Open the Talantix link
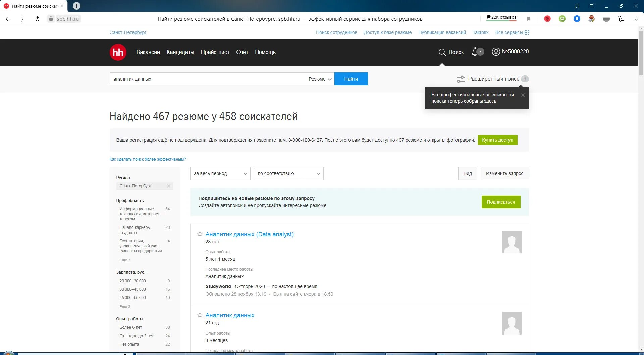 [x=481, y=33]
